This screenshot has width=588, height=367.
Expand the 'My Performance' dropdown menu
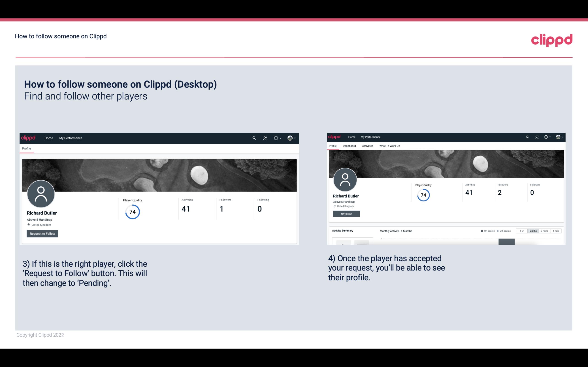70,138
